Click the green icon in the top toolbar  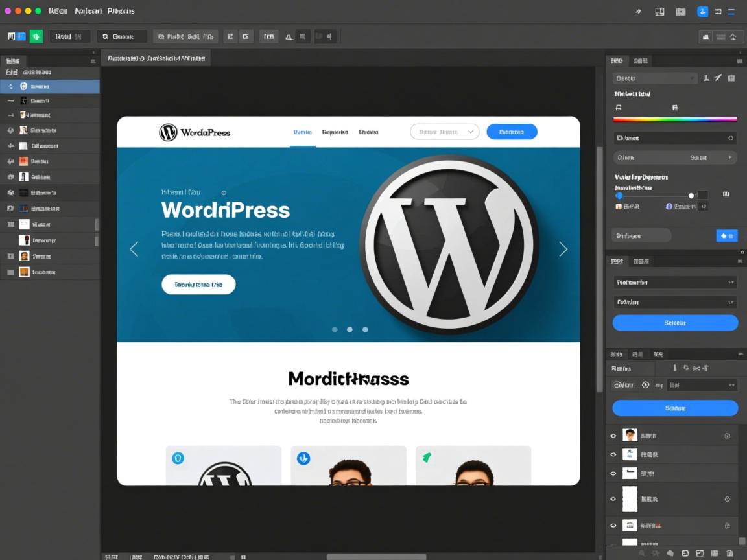(36, 36)
